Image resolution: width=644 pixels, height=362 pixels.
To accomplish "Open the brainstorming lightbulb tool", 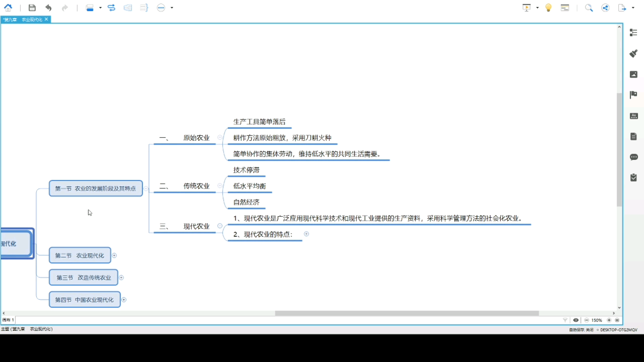I will (548, 7).
